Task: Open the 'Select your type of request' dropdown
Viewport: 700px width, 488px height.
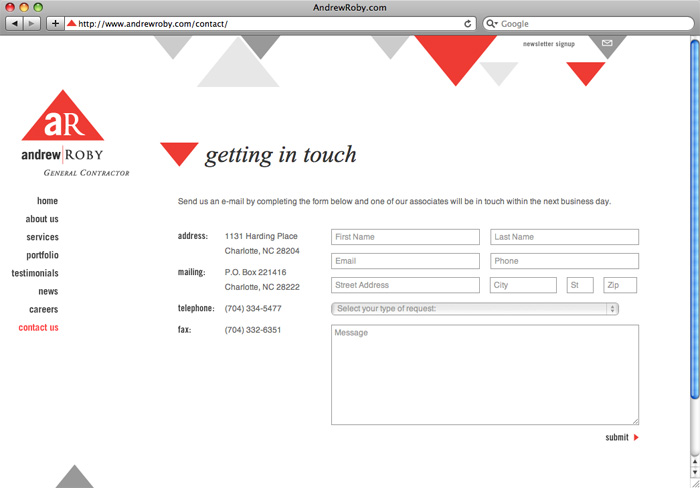Action: pos(474,308)
